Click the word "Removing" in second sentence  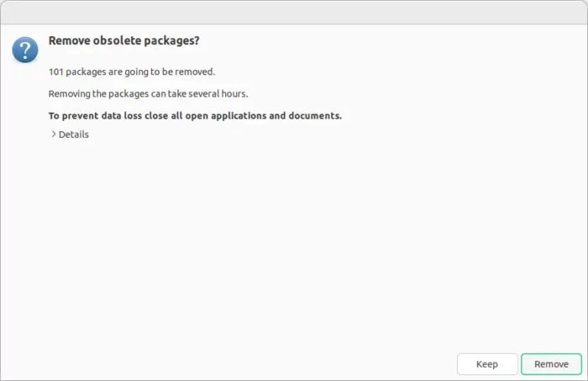70,93
